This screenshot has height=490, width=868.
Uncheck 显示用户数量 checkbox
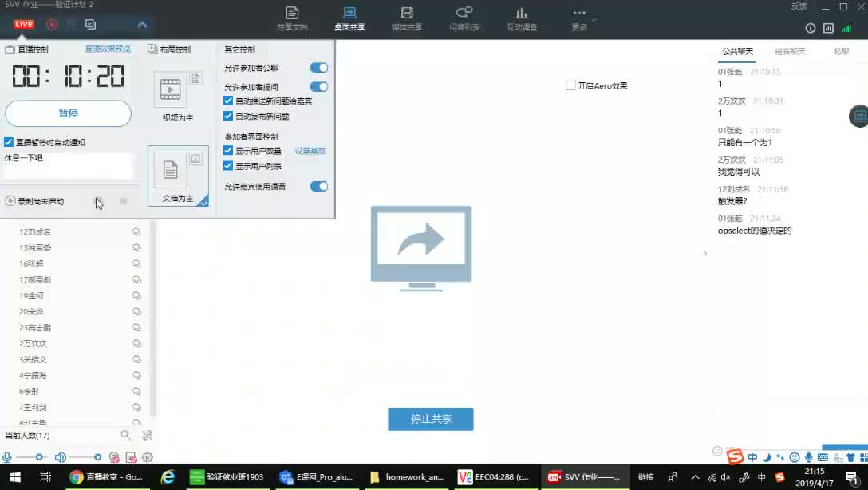tap(228, 150)
